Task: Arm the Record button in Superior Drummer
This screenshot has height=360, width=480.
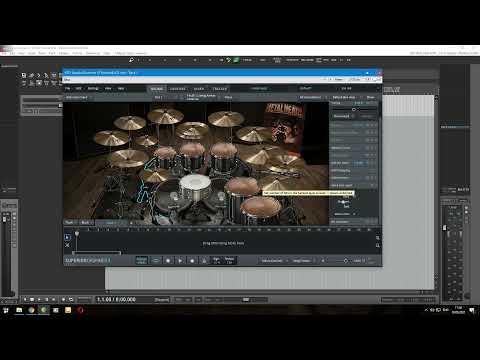Action: coord(192,261)
